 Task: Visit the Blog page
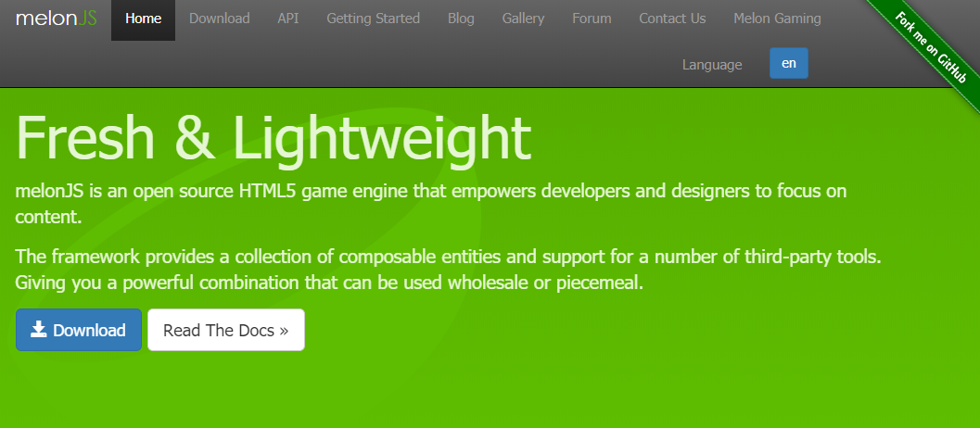point(461,19)
